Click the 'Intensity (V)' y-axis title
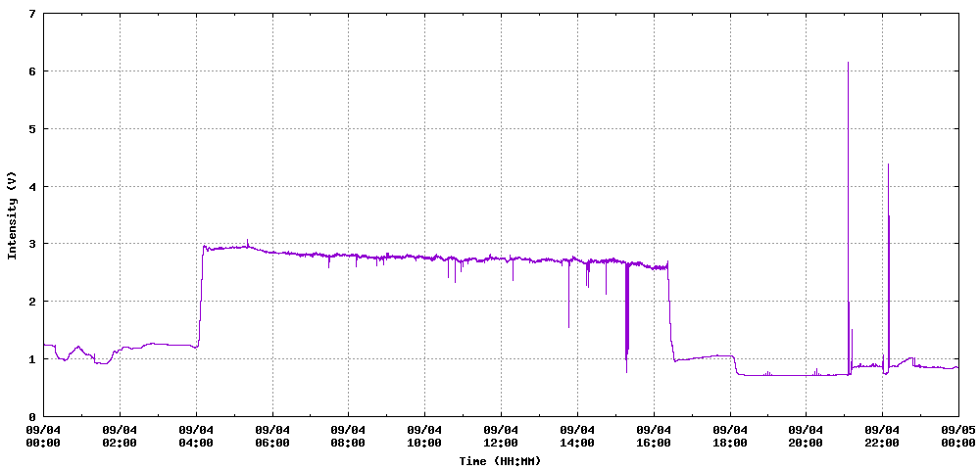This screenshot has width=980, height=470. [12, 215]
